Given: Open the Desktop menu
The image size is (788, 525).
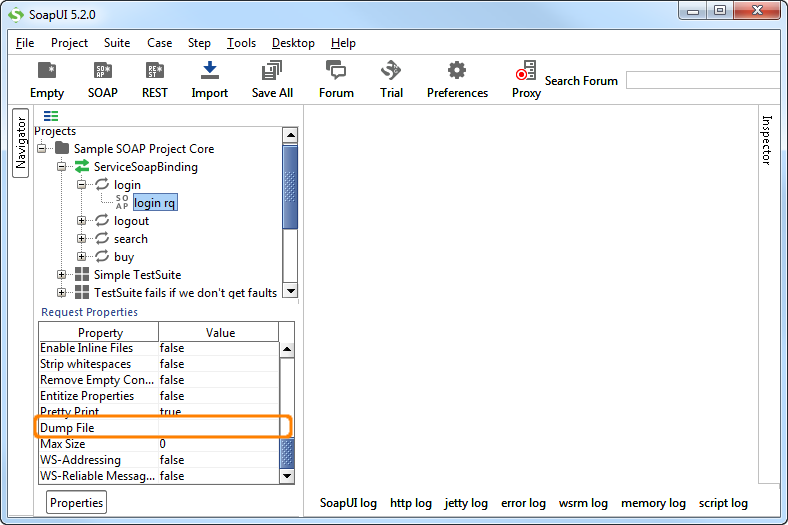Looking at the screenshot, I should (293, 43).
